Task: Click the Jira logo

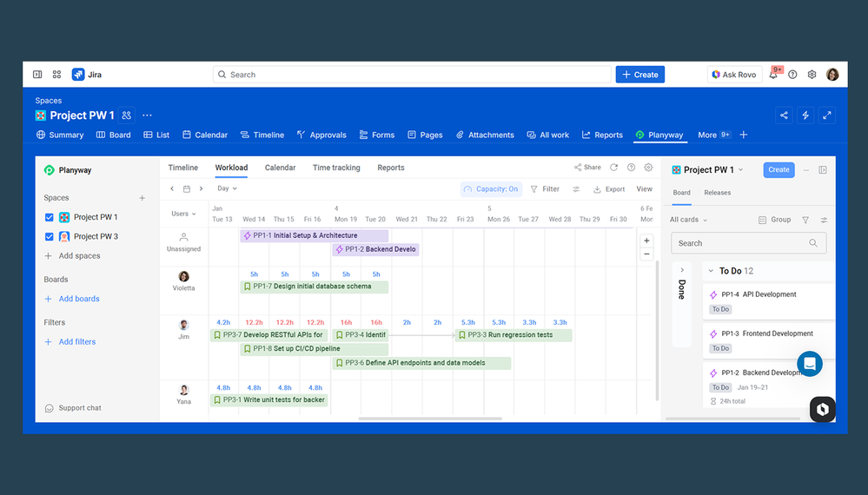Action: 87,74
